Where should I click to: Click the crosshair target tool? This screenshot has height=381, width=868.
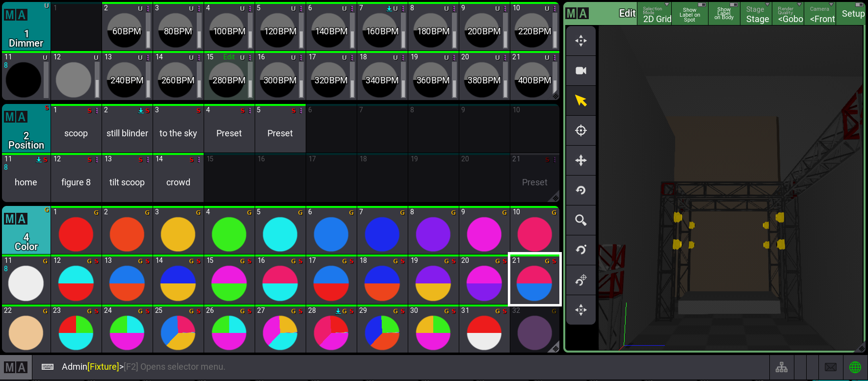coord(581,130)
